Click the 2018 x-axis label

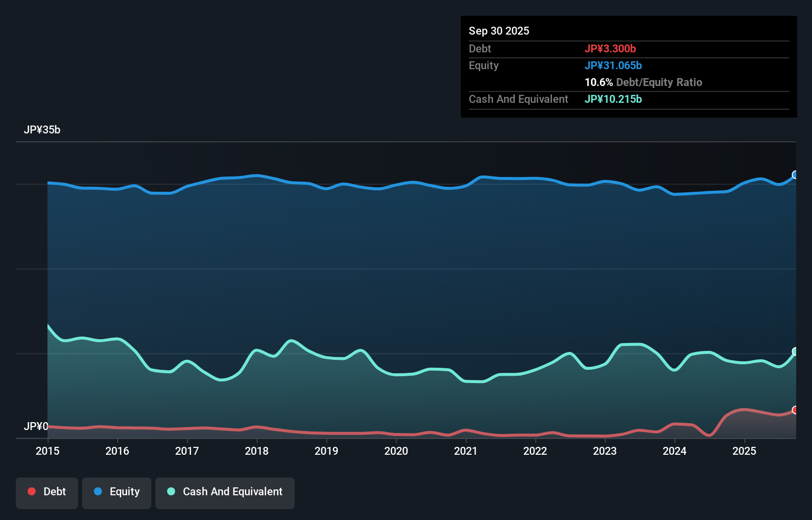(x=257, y=451)
